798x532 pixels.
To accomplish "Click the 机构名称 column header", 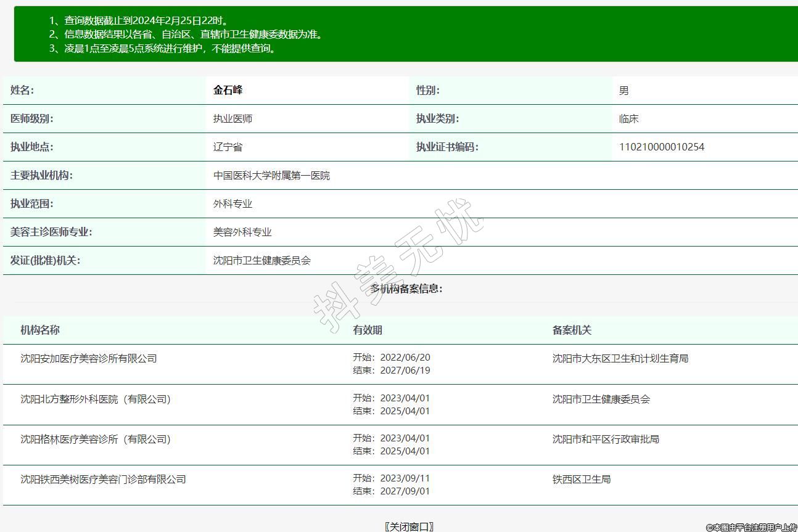I will pyautogui.click(x=40, y=330).
